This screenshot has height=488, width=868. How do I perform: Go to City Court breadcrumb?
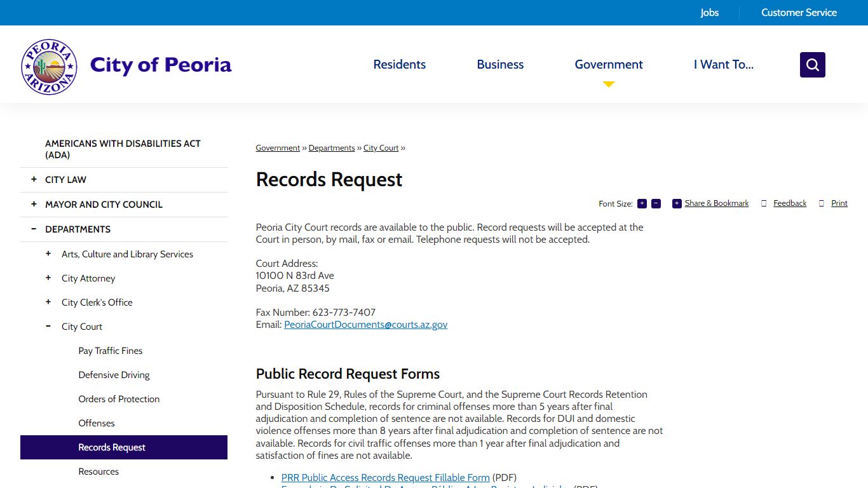pyautogui.click(x=381, y=148)
